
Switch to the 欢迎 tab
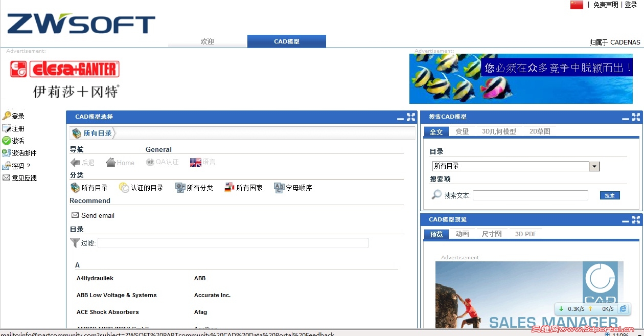coord(208,41)
